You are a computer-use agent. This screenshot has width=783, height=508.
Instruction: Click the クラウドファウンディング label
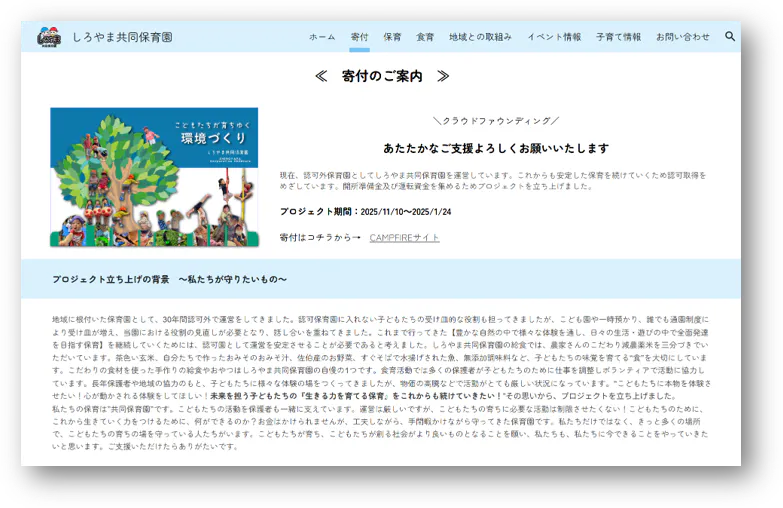(496, 121)
